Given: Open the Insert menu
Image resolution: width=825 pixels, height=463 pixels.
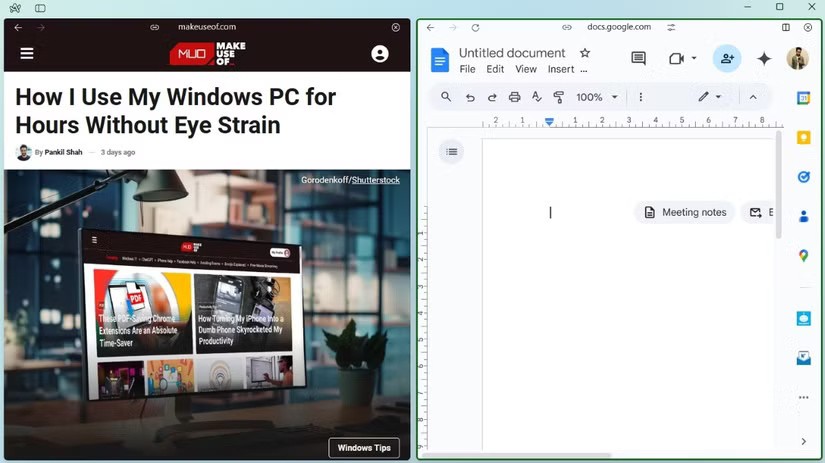Looking at the screenshot, I should pyautogui.click(x=561, y=70).
